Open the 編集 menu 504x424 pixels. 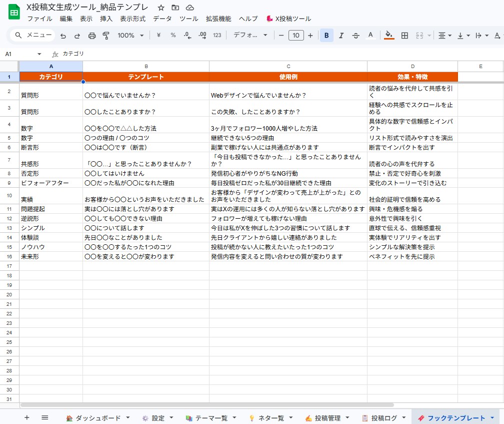click(x=66, y=19)
